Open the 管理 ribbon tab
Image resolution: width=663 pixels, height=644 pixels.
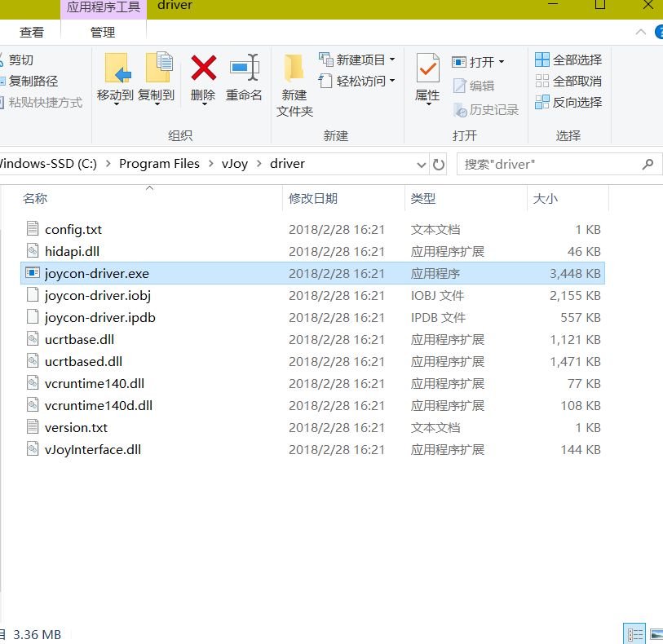(x=103, y=33)
